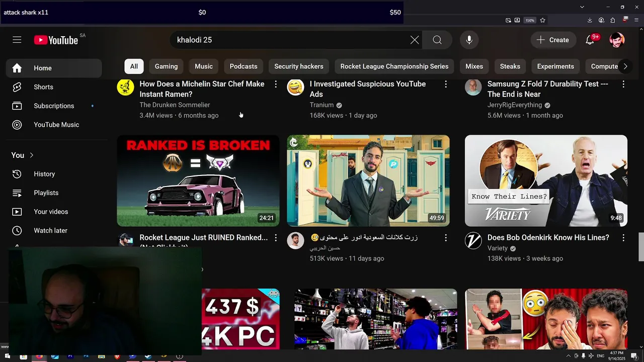Select the Podcasts filter chip
This screenshot has width=644, height=362.
click(244, 66)
